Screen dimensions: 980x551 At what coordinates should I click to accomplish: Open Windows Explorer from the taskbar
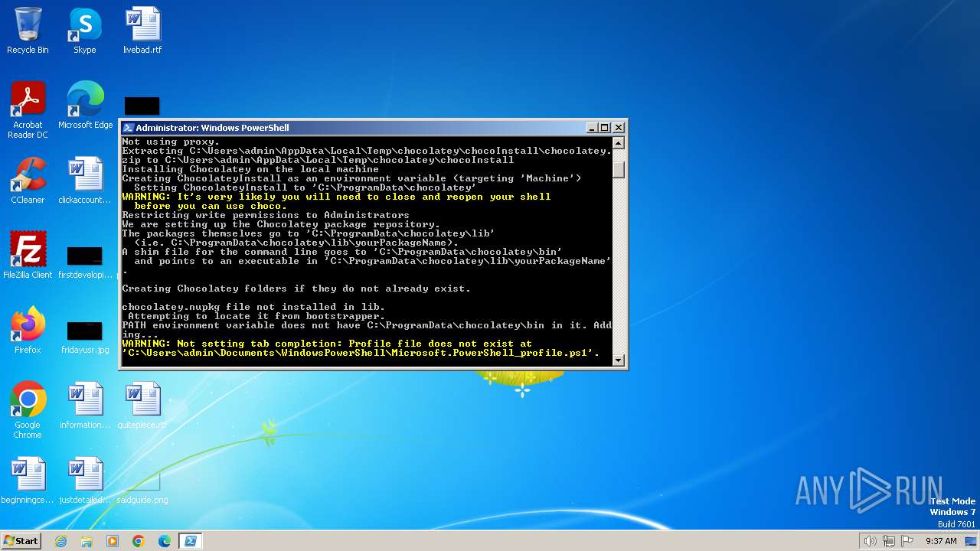pos(87,541)
